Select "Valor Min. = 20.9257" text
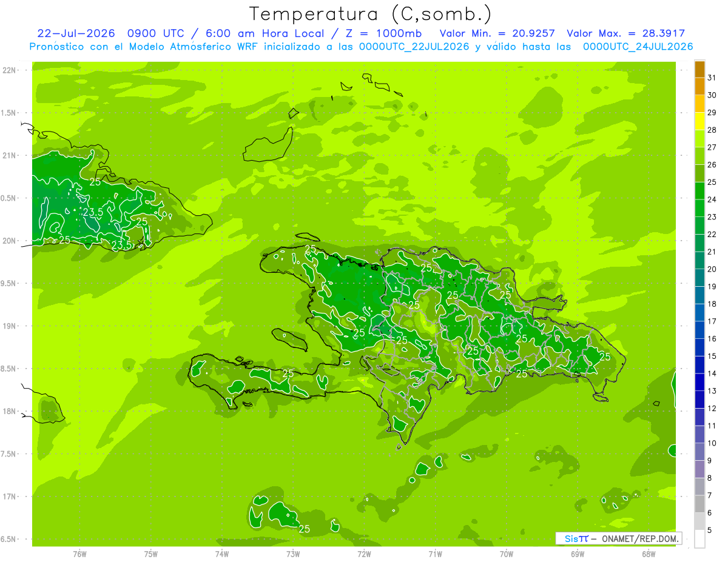This screenshot has height=562, width=728. [499, 33]
